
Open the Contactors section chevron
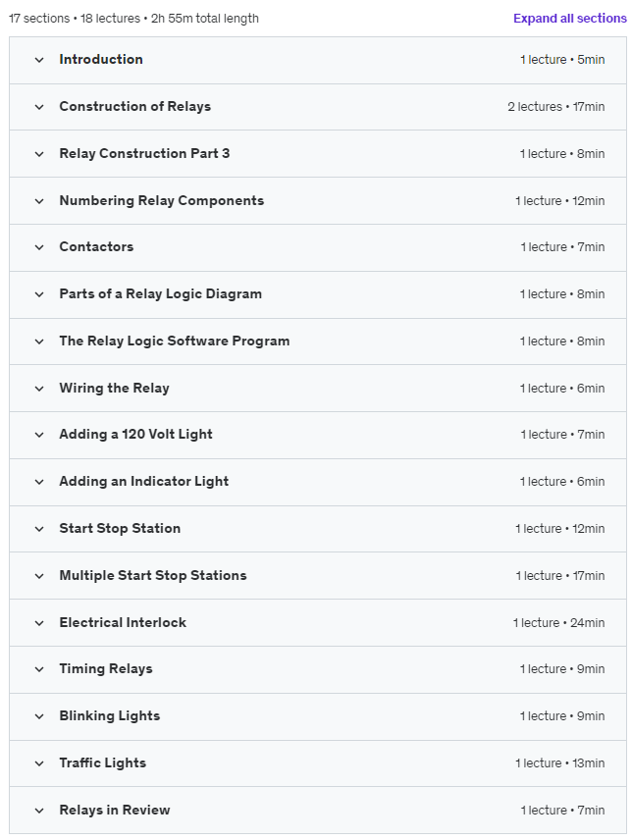(39, 247)
